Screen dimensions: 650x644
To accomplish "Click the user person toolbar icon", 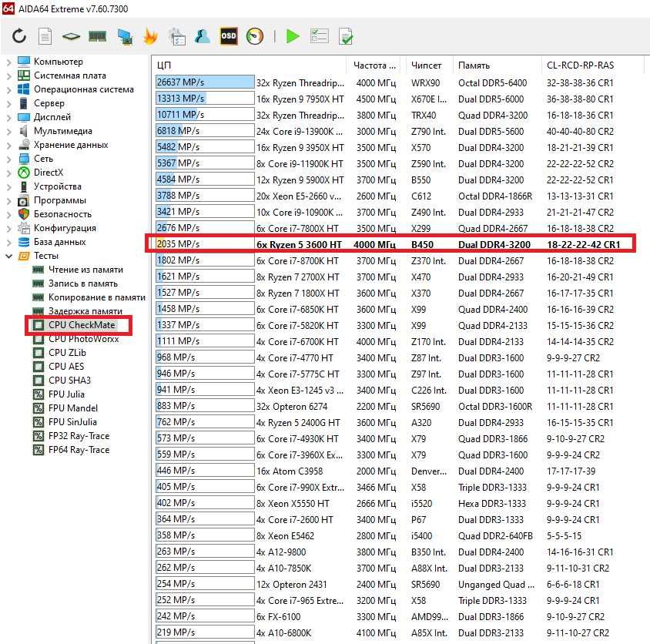I will (x=203, y=36).
